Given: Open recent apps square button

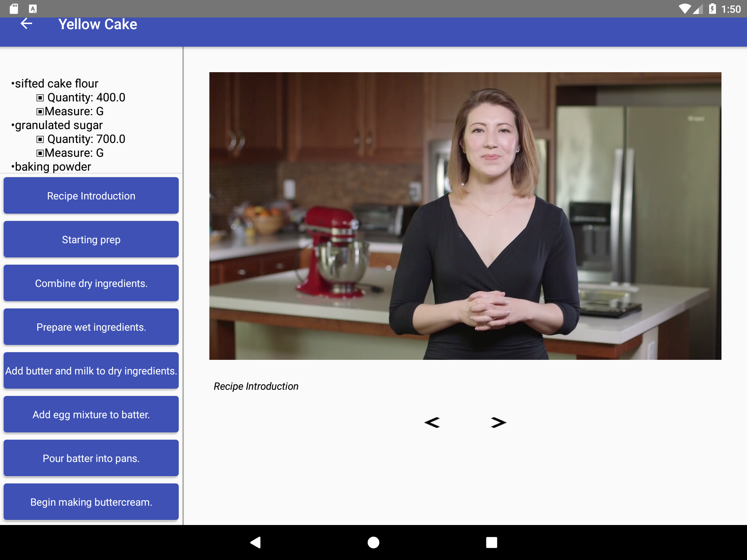Looking at the screenshot, I should click(491, 542).
